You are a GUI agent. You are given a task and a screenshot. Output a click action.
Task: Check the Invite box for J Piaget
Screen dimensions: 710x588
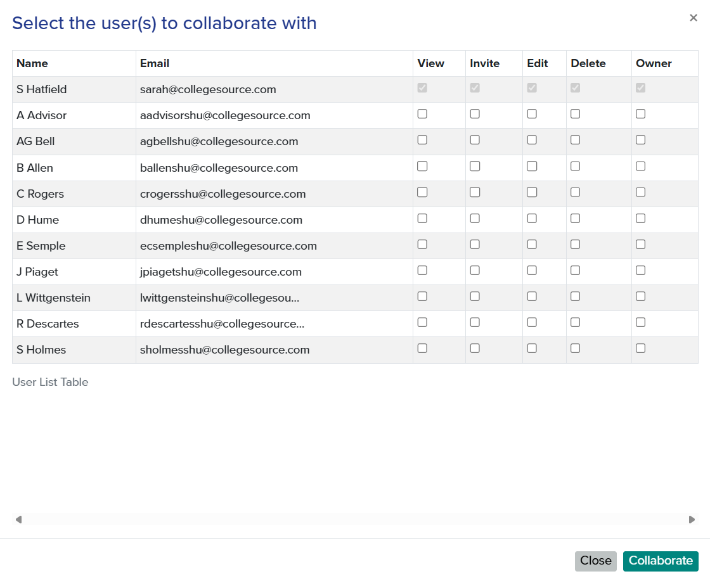click(475, 270)
